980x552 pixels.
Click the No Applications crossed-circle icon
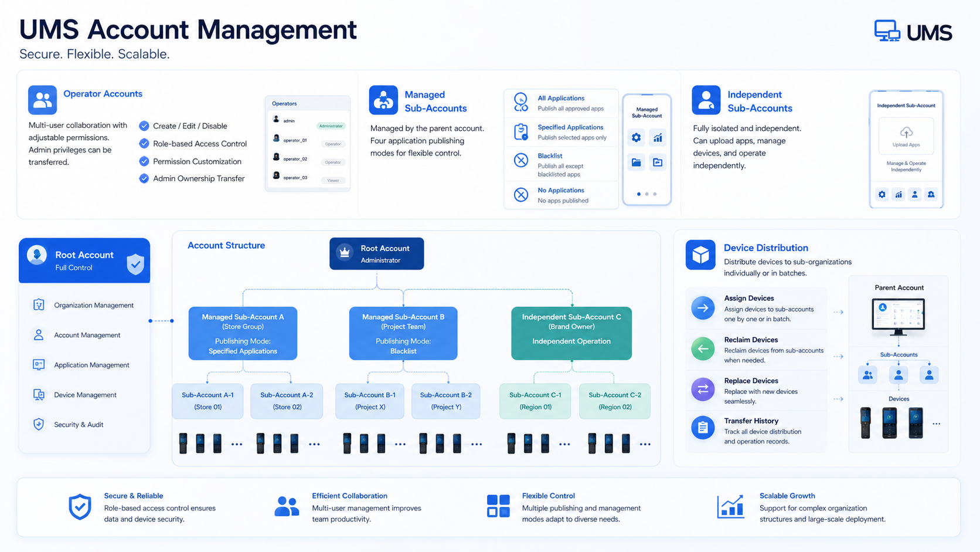521,195
